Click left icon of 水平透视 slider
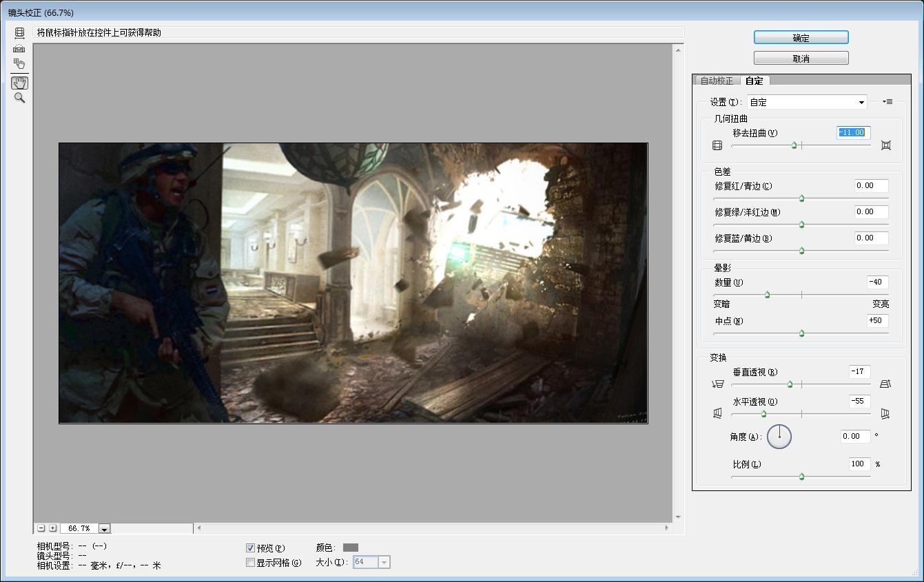This screenshot has width=924, height=582. [x=718, y=413]
